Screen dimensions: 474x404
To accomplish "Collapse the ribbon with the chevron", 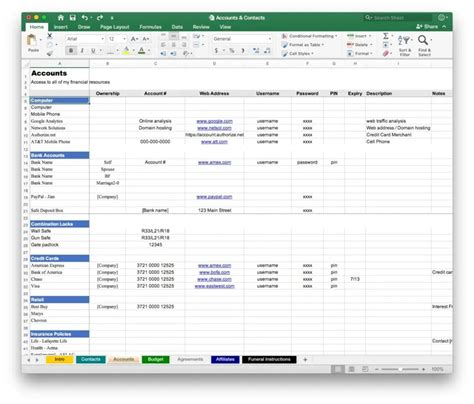I will (444, 27).
